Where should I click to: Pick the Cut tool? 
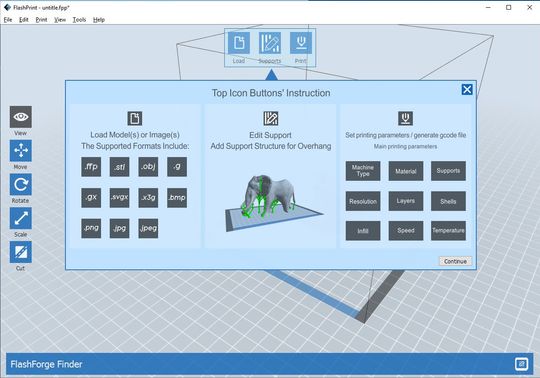point(21,252)
